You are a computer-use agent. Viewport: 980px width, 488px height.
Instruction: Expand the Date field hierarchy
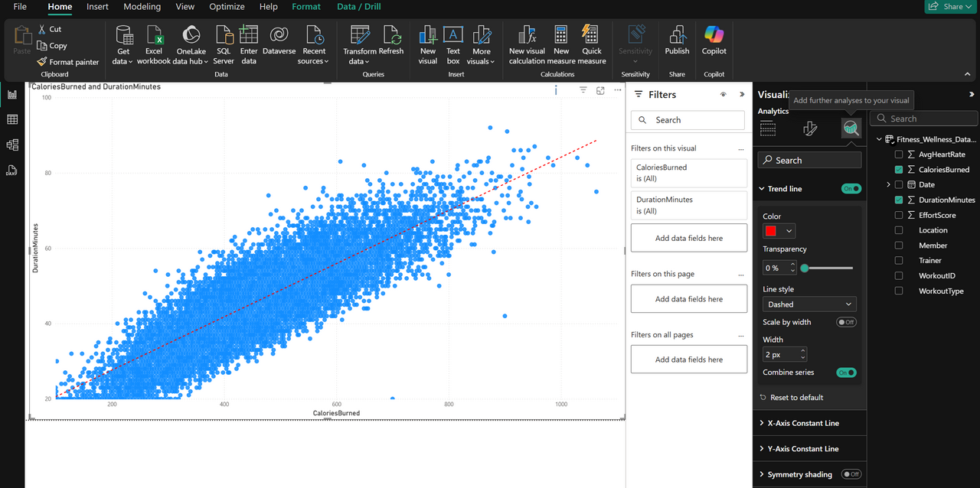tap(888, 184)
